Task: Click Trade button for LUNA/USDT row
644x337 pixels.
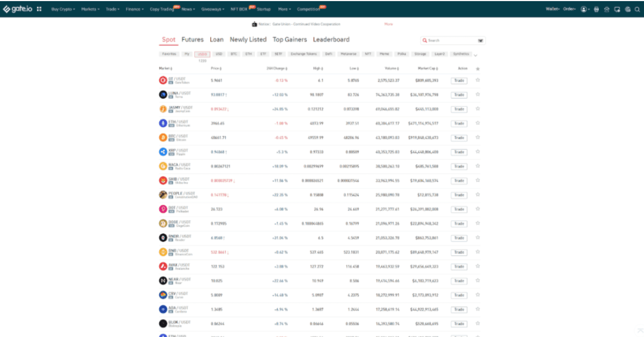Action: pyautogui.click(x=459, y=95)
